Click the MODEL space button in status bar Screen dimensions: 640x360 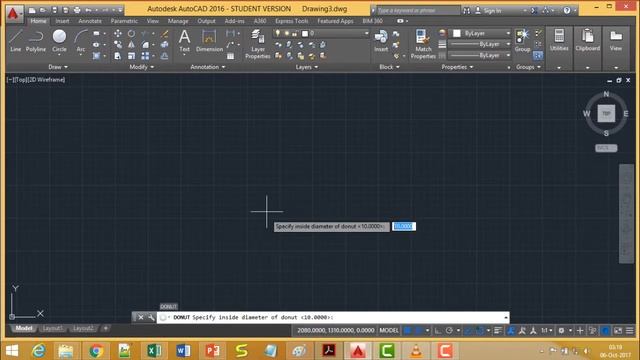(389, 330)
